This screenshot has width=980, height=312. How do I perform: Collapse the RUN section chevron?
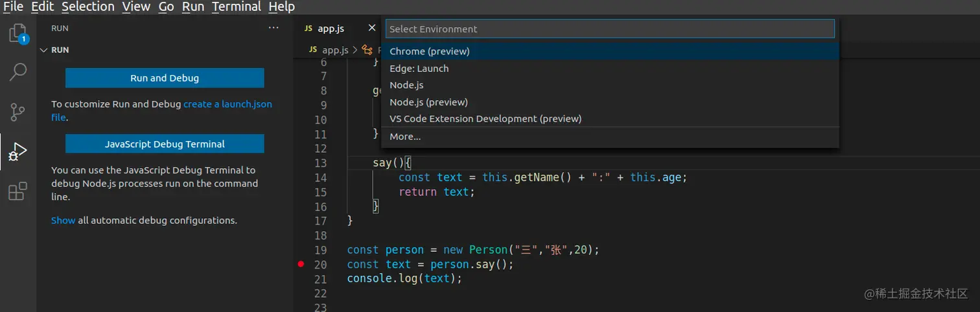click(x=43, y=50)
